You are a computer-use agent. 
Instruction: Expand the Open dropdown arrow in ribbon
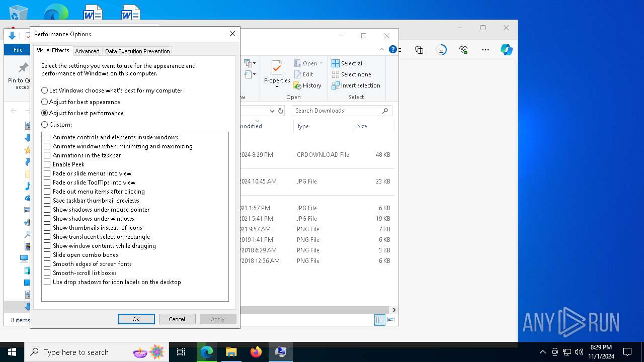point(321,63)
